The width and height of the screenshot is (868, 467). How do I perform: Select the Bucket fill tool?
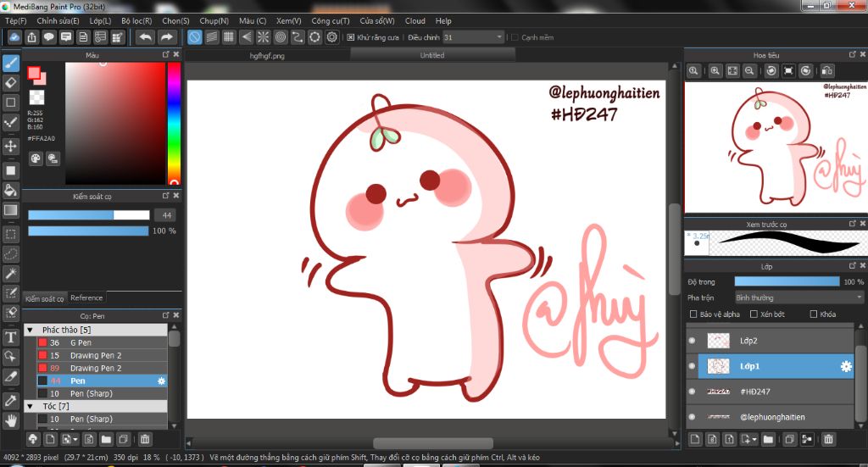[11, 191]
